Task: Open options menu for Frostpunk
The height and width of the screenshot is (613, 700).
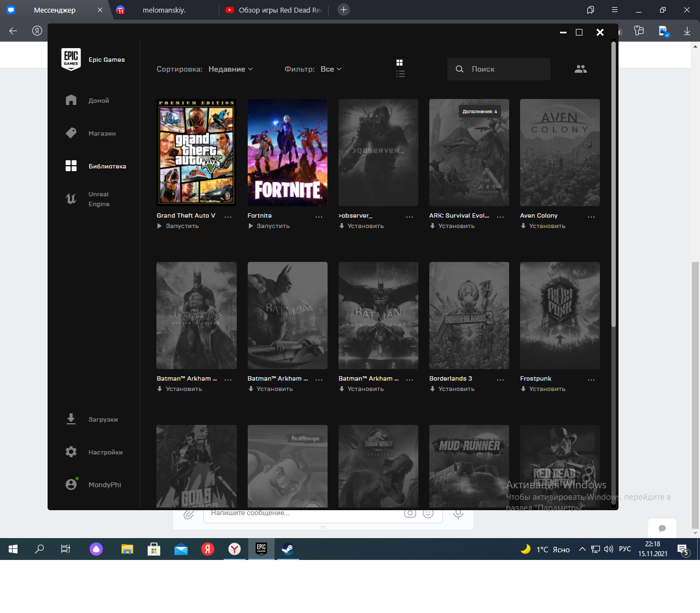Action: point(591,380)
